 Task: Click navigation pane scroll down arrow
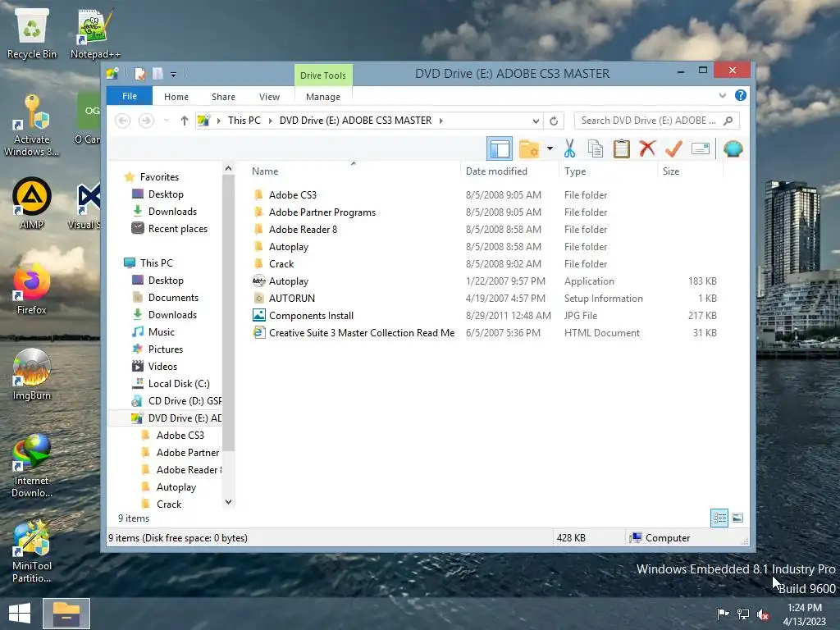(228, 502)
